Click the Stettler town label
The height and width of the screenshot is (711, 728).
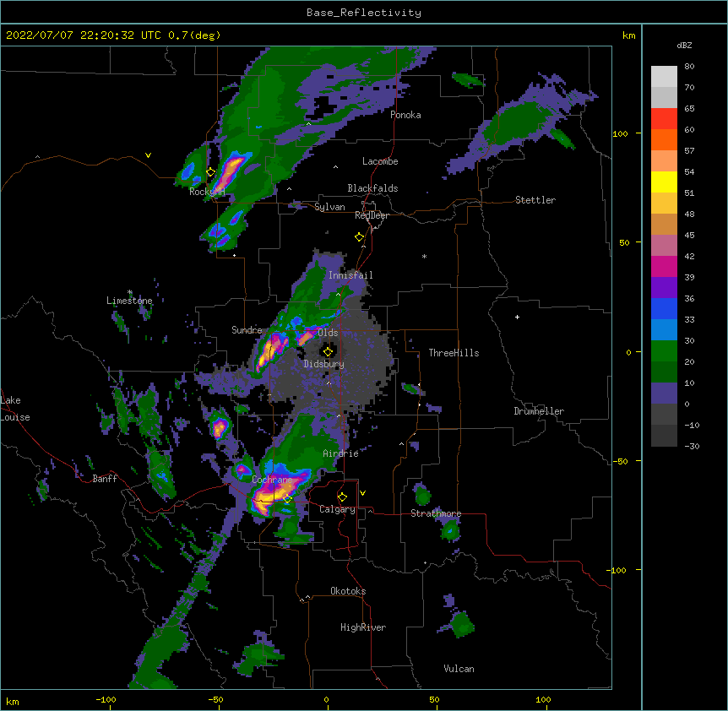(x=535, y=200)
